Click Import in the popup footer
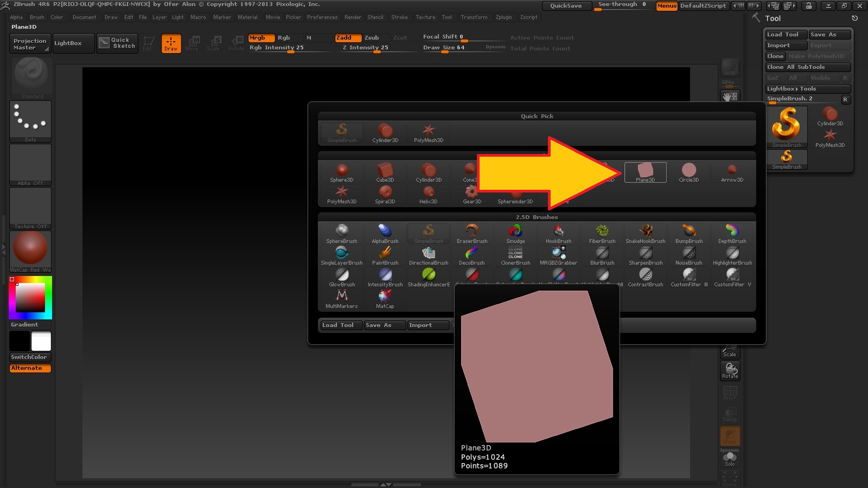The image size is (868, 488). click(x=429, y=325)
